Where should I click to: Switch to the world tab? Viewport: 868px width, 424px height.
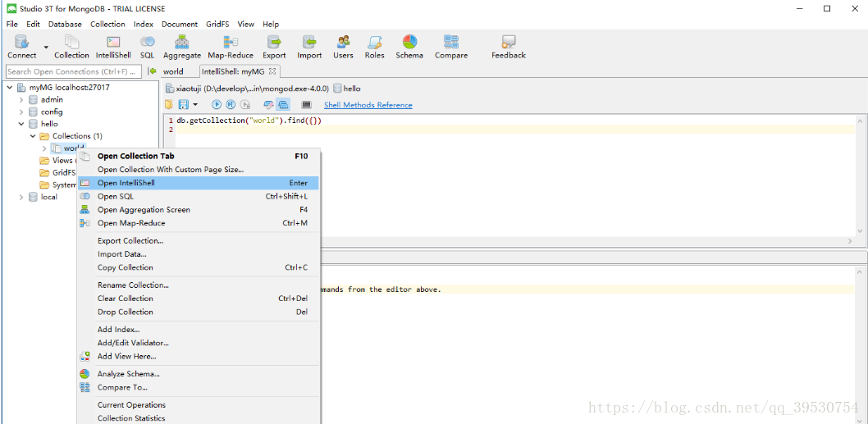[173, 71]
